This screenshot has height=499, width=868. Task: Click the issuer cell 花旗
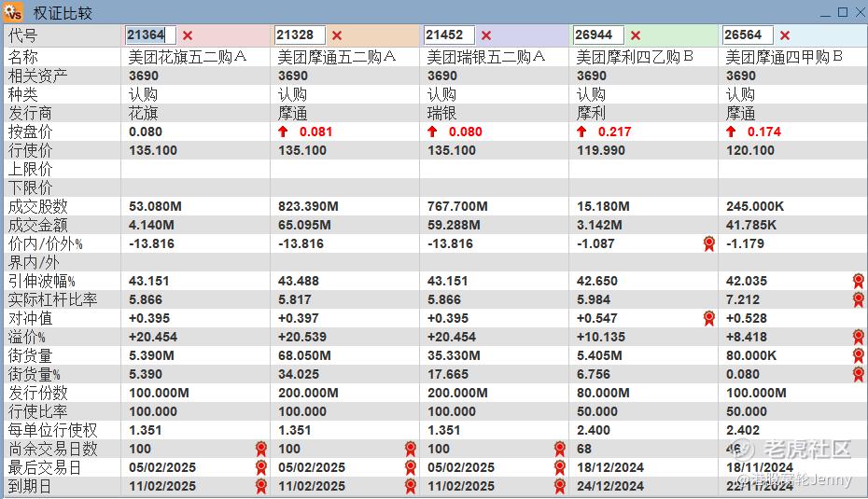click(x=144, y=114)
